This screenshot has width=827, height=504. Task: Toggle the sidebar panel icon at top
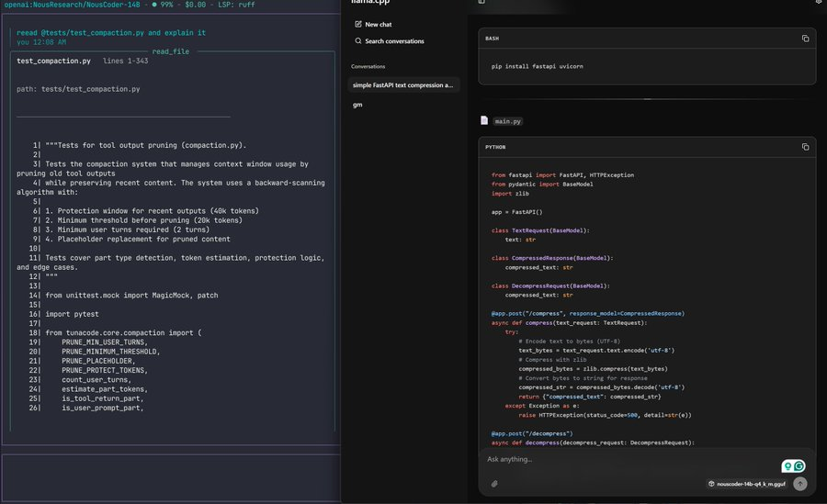click(x=481, y=2)
